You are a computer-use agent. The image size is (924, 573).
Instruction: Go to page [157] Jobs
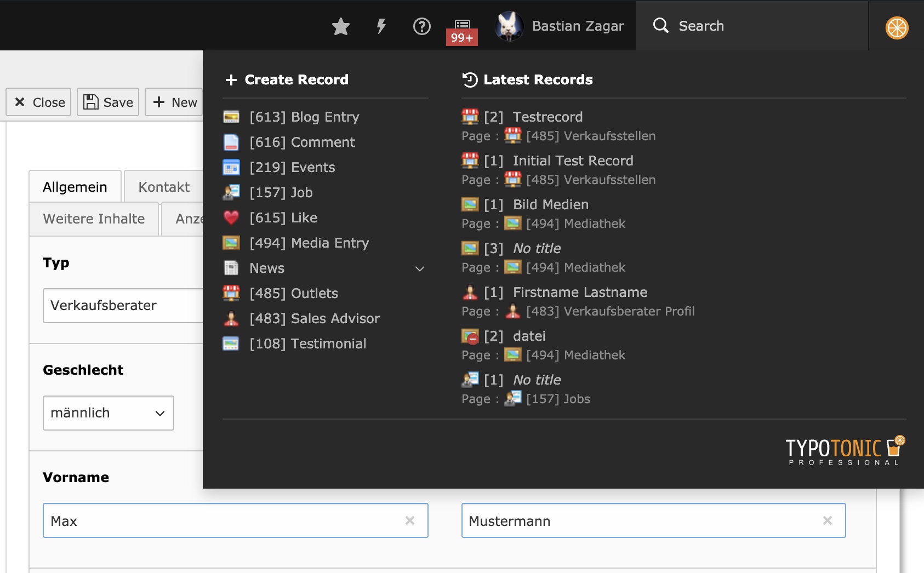[558, 399]
